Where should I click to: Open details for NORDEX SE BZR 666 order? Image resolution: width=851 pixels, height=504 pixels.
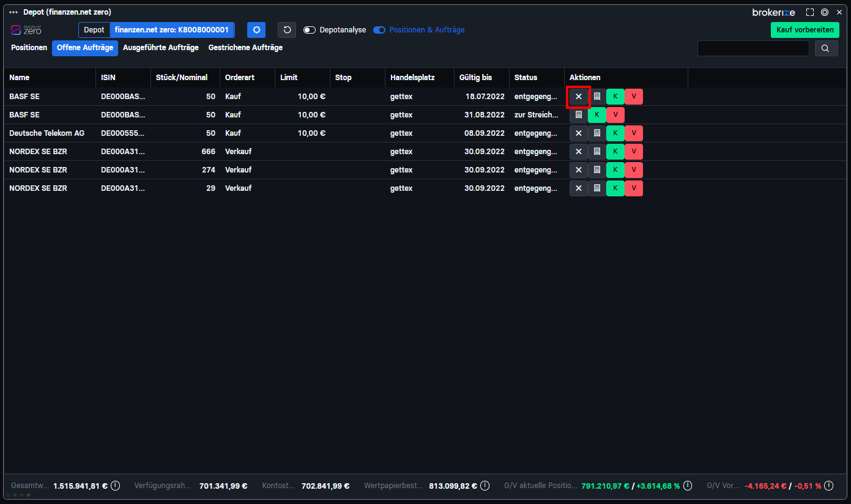pyautogui.click(x=597, y=152)
